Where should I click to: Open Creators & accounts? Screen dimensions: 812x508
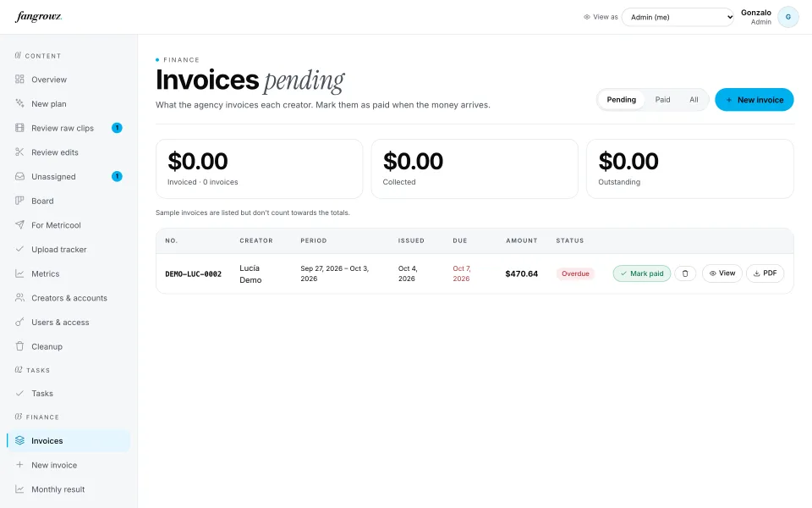[69, 298]
